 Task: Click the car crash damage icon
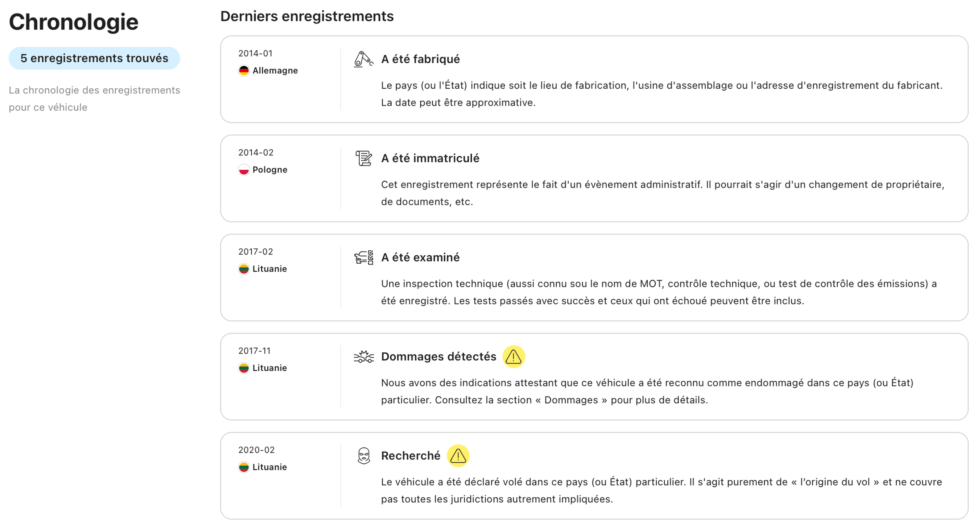(363, 357)
